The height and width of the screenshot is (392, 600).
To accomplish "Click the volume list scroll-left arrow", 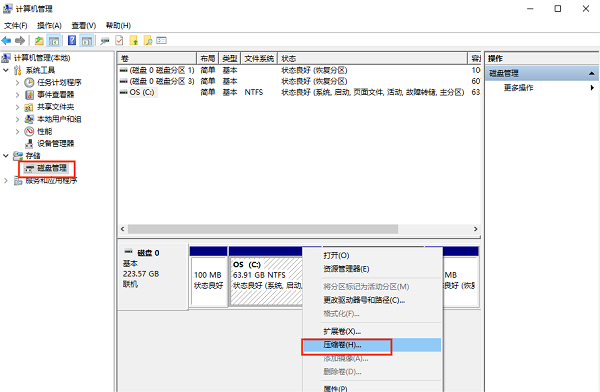I will 122,229.
